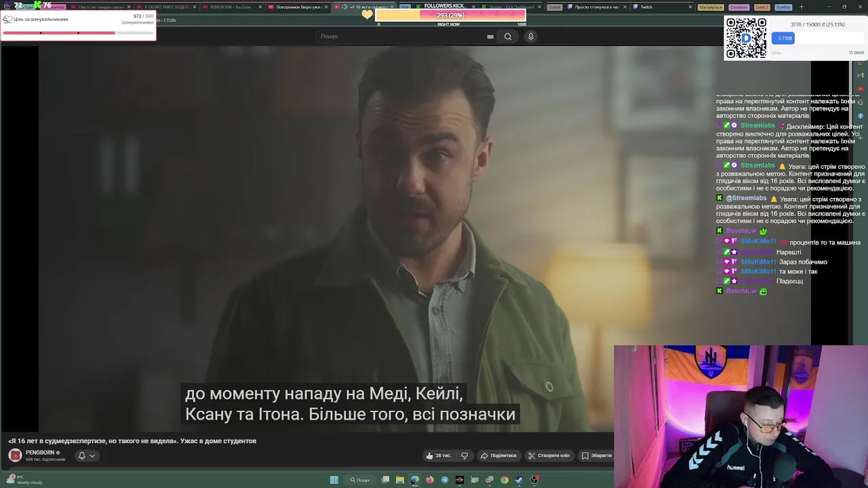Switch to the 'Просто стілкуюся в чаті' tab
This screenshot has height=488, width=868.
tap(597, 7)
